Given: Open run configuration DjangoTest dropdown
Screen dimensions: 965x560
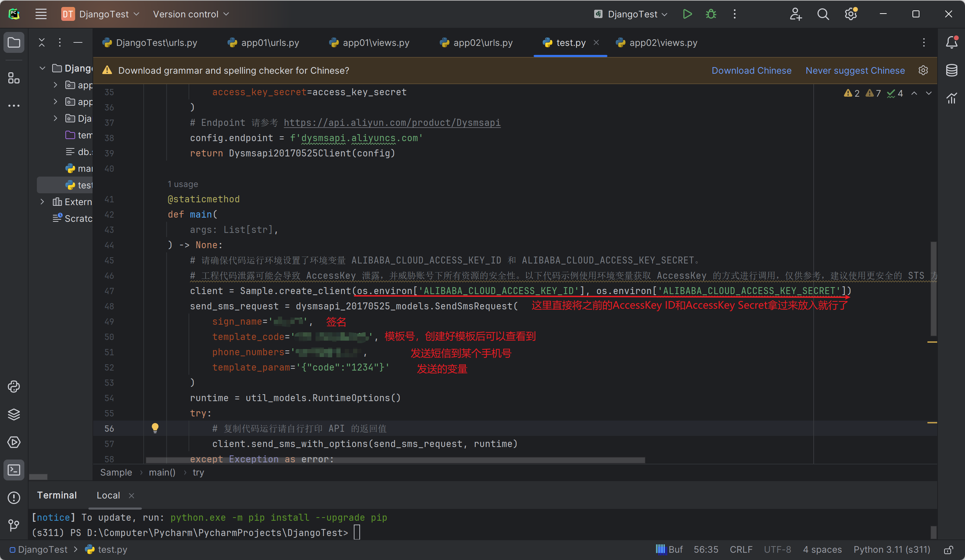Looking at the screenshot, I should 631,14.
